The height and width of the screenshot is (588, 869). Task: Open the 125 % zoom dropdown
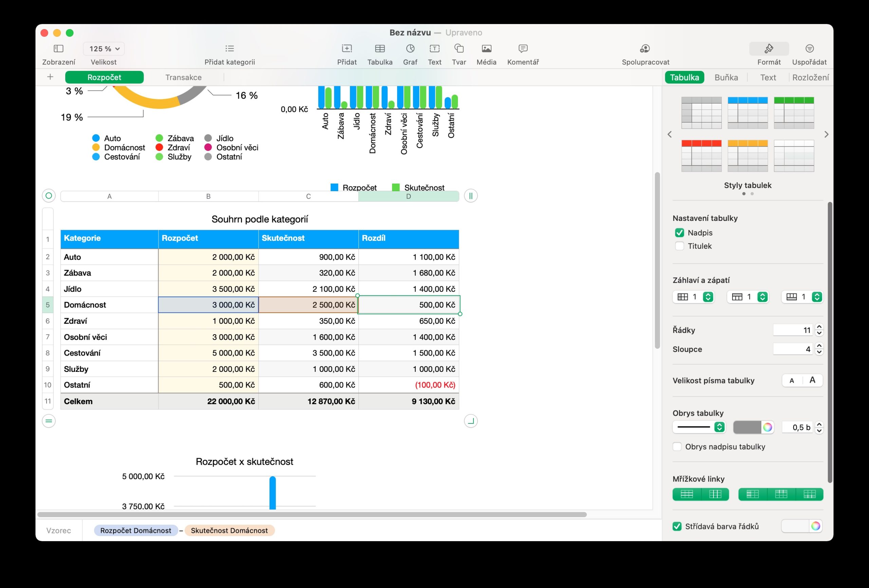click(x=104, y=49)
